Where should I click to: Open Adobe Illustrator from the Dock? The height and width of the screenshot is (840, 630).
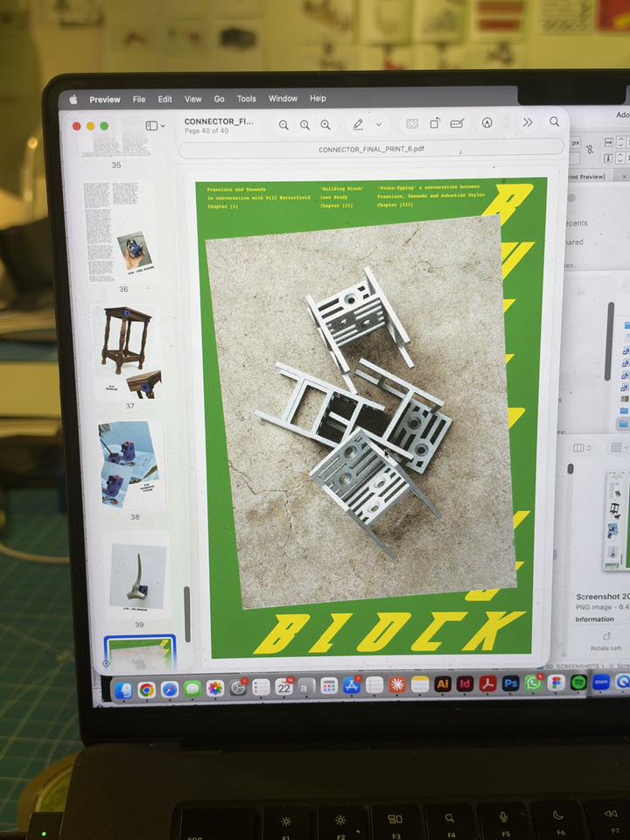443,684
